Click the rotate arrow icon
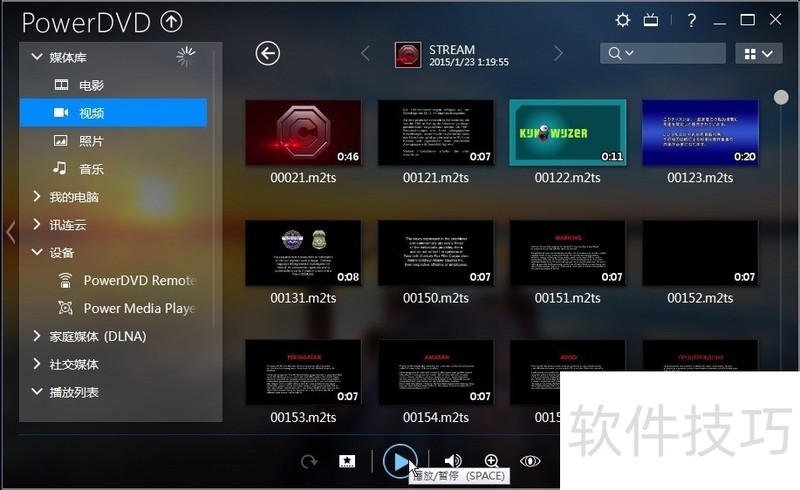This screenshot has width=800, height=490. [309, 461]
